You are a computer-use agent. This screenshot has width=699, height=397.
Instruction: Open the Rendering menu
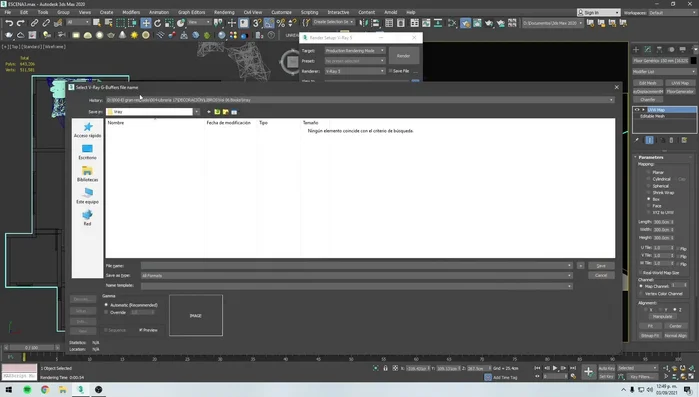pyautogui.click(x=224, y=12)
